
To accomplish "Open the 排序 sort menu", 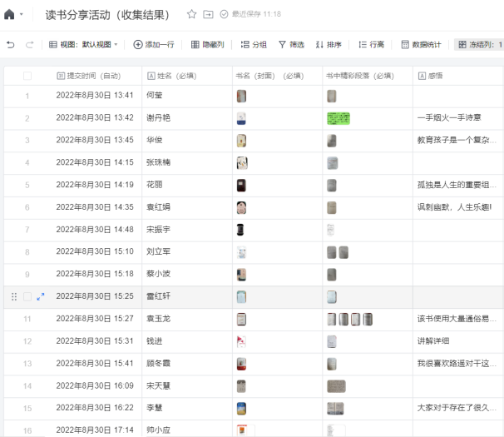I will coord(330,44).
